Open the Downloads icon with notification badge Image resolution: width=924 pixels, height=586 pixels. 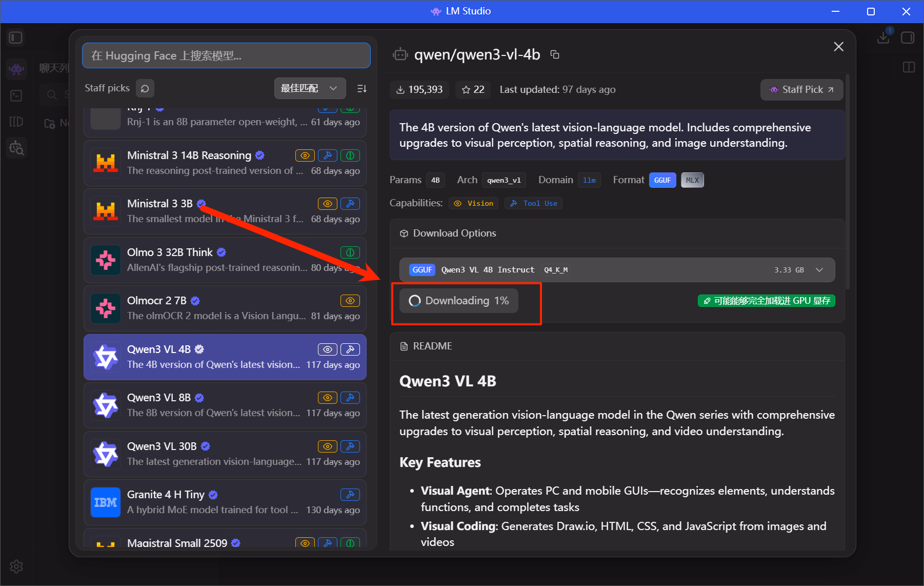[883, 37]
